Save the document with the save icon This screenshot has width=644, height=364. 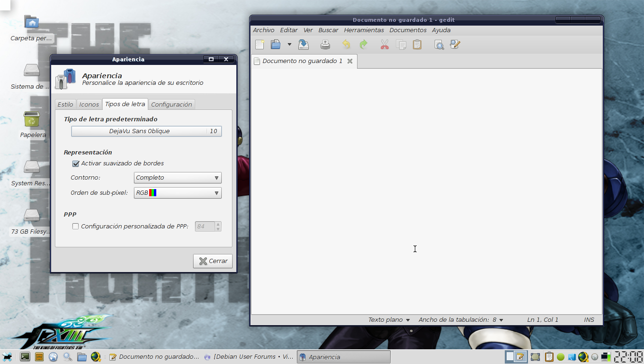pyautogui.click(x=304, y=45)
